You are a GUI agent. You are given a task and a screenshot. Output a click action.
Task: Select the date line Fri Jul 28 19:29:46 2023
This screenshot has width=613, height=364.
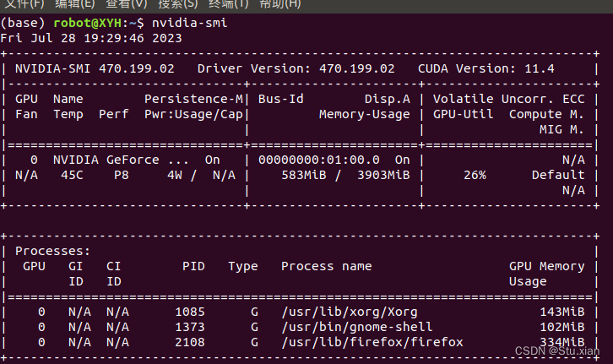point(91,38)
